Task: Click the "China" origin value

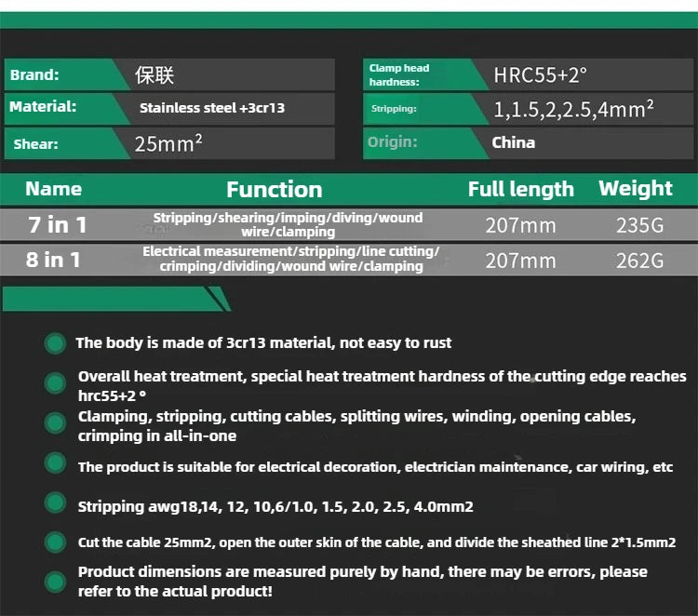Action: coord(514,142)
